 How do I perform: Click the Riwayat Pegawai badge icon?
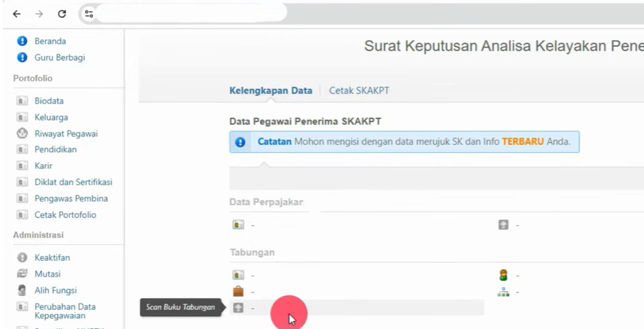tap(22, 133)
